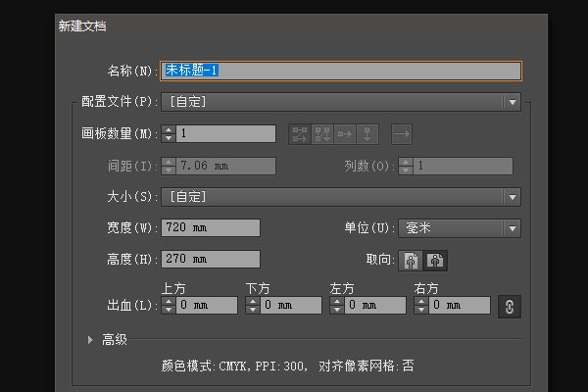Choose arrange by column artboard icon
This screenshot has height=392, width=588.
pos(367,134)
